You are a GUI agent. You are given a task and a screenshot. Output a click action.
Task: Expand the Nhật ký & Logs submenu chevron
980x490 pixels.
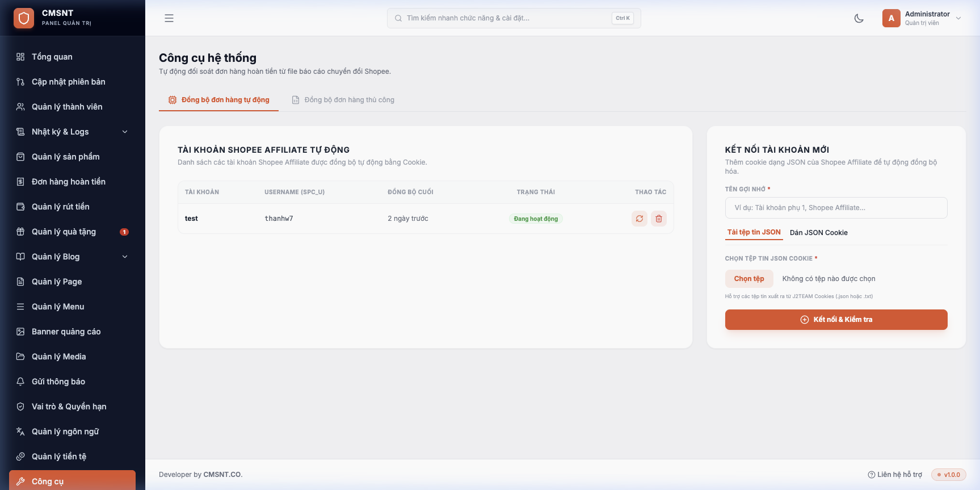(125, 132)
